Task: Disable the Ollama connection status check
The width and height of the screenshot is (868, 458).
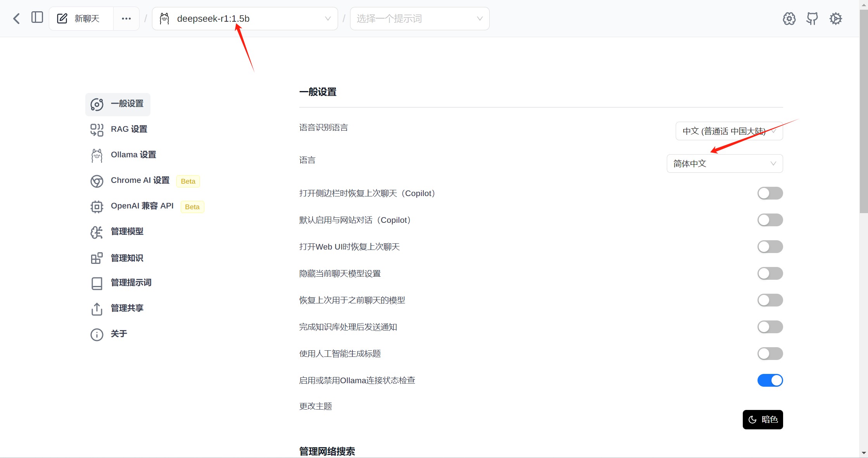Action: coord(770,381)
